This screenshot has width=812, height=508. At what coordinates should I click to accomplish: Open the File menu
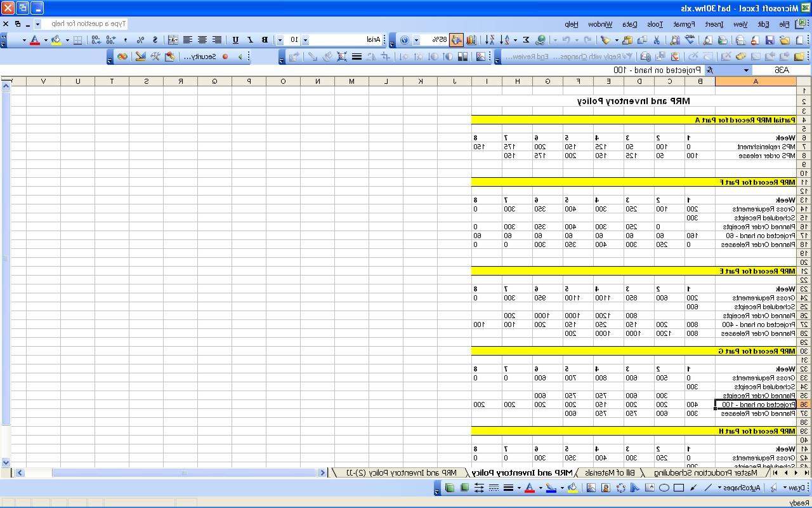[x=784, y=24]
